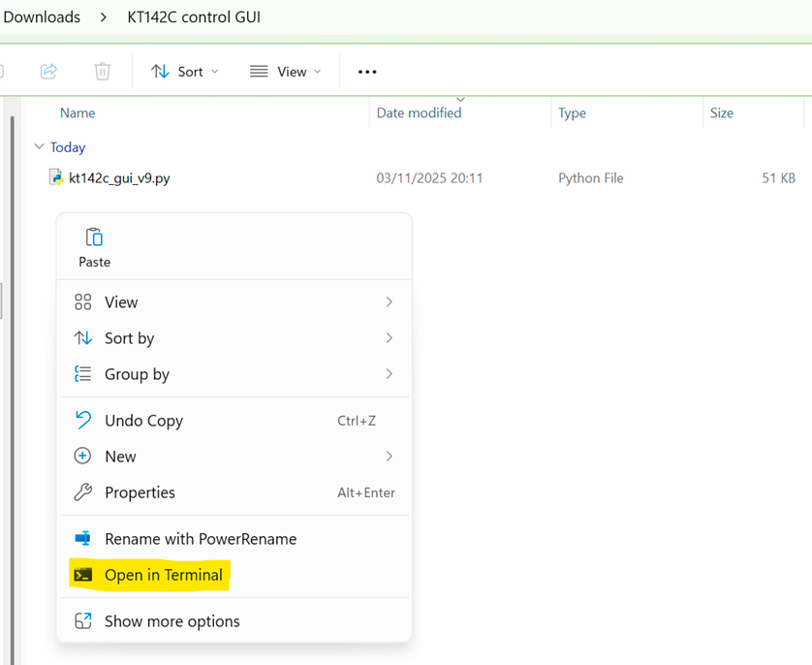Click the PowerRename icon
Image resolution: width=812 pixels, height=665 pixels.
click(x=83, y=539)
